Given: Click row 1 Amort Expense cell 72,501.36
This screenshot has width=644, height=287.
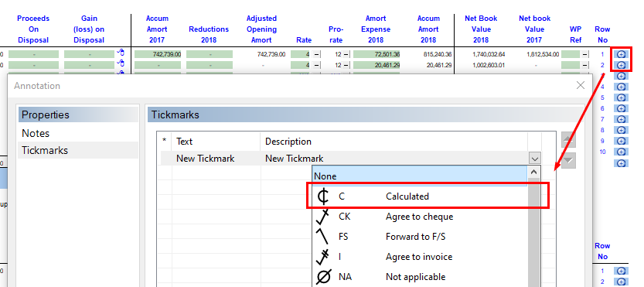Looking at the screenshot, I should tap(377, 54).
